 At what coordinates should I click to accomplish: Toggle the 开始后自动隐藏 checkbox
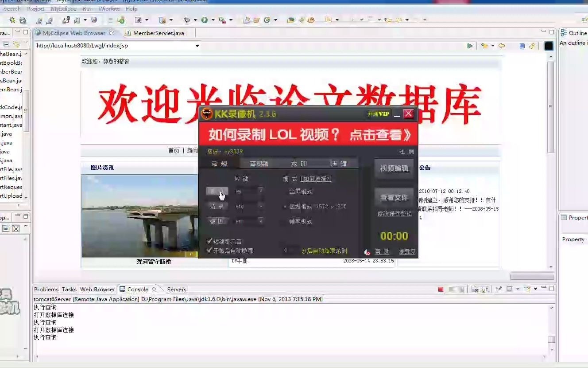209,251
